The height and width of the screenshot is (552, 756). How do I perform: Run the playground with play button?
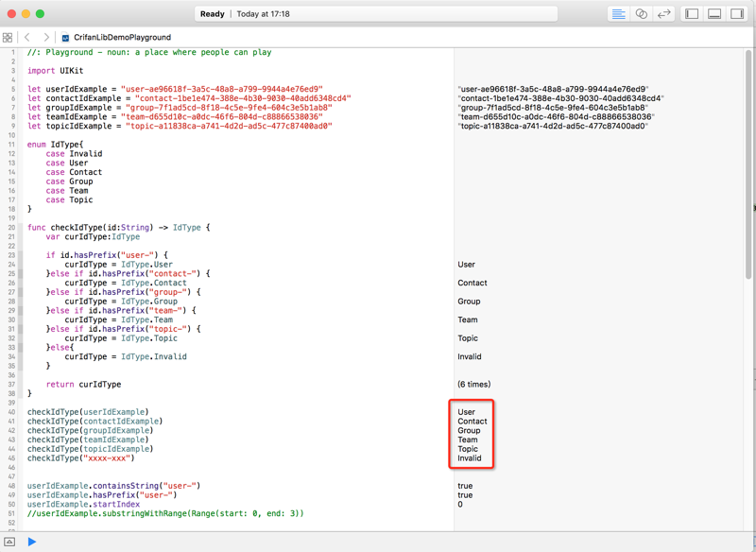coord(31,542)
